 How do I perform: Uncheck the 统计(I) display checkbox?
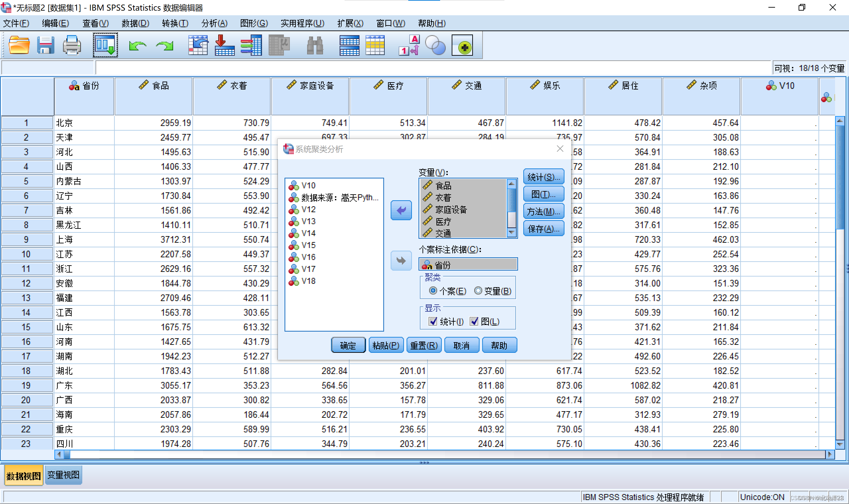pyautogui.click(x=433, y=321)
